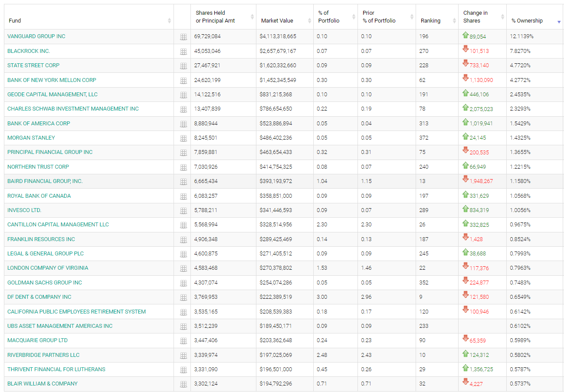Select ownership value 0.5737%

pyautogui.click(x=520, y=384)
